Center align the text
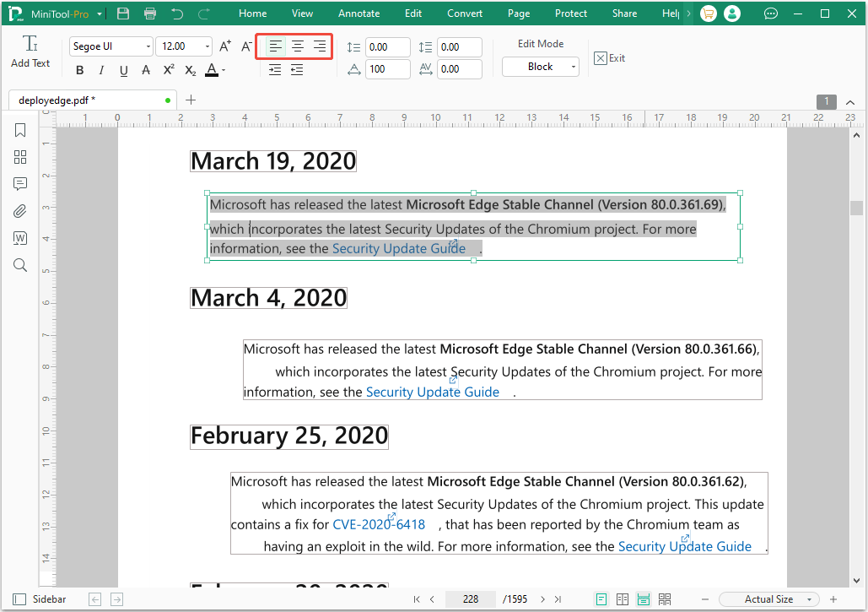The height and width of the screenshot is (612, 868). [298, 46]
